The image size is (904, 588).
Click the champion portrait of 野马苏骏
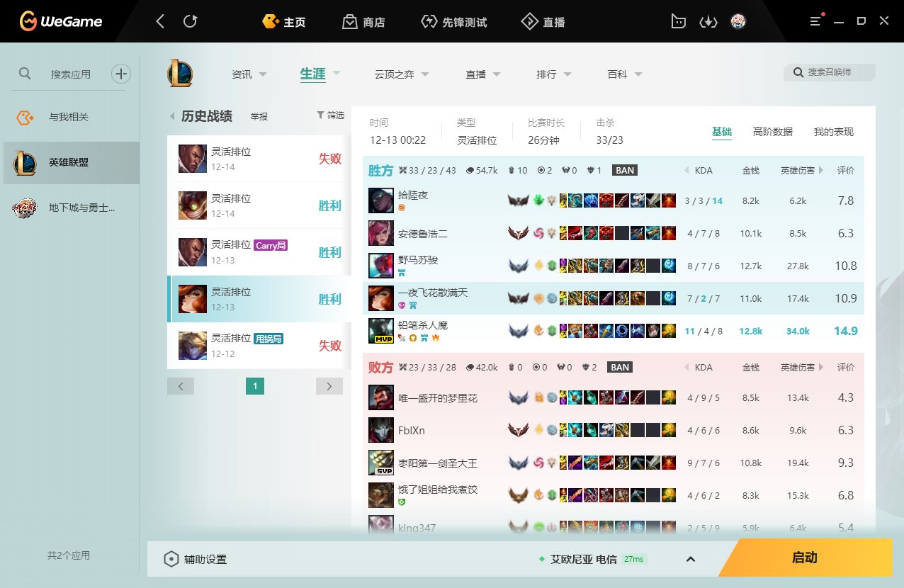pos(381,266)
